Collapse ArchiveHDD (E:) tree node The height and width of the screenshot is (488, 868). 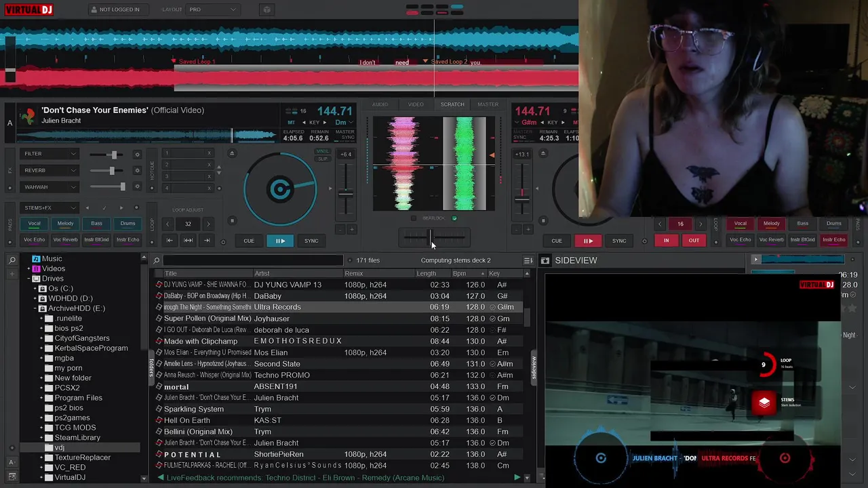tap(35, 308)
